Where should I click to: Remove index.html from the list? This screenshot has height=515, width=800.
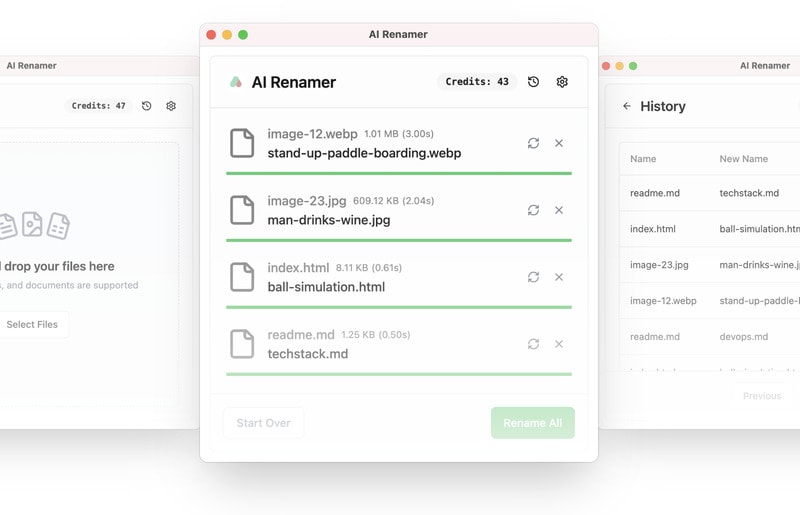click(x=559, y=277)
